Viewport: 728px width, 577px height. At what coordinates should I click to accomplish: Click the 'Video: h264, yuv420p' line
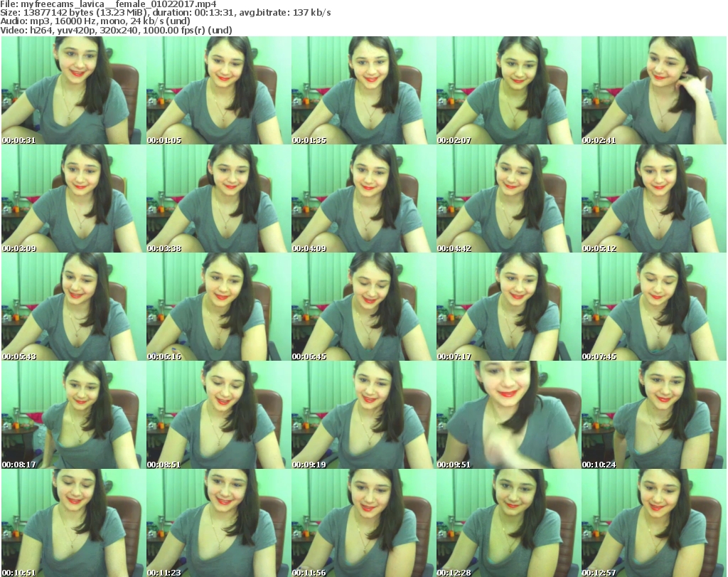116,30
